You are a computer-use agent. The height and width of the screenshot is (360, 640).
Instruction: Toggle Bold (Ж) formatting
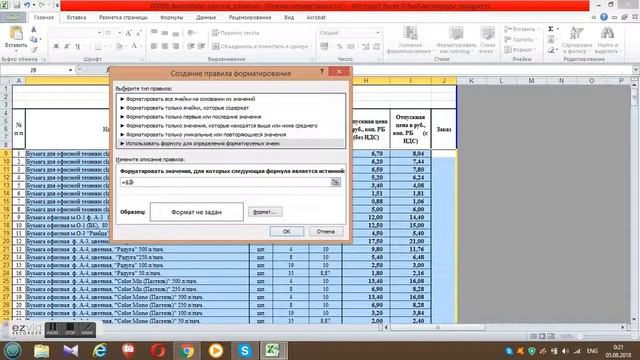coord(56,46)
